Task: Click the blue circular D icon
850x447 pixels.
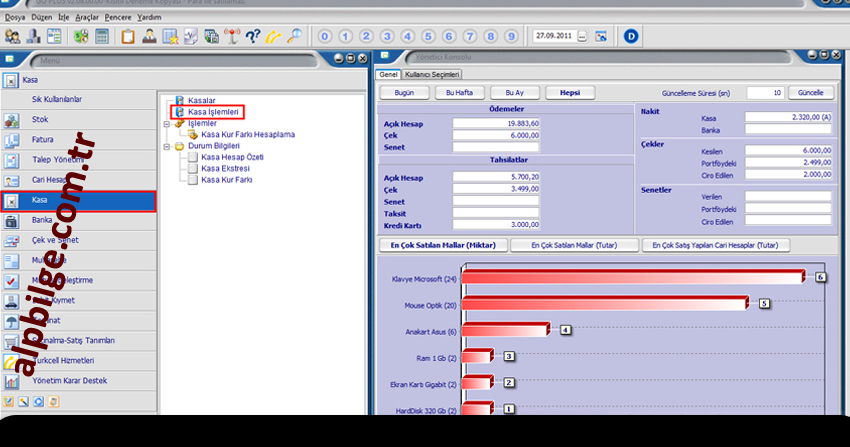Action: pos(631,37)
